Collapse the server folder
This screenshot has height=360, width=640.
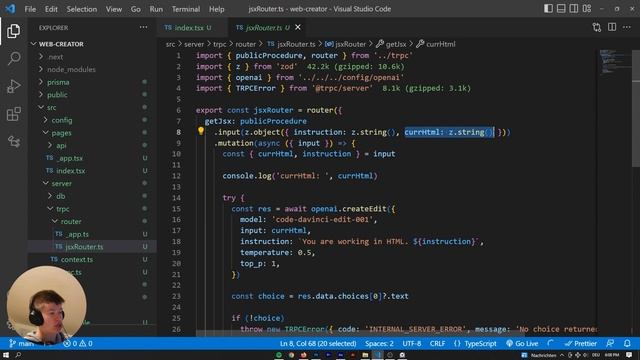click(x=61, y=183)
